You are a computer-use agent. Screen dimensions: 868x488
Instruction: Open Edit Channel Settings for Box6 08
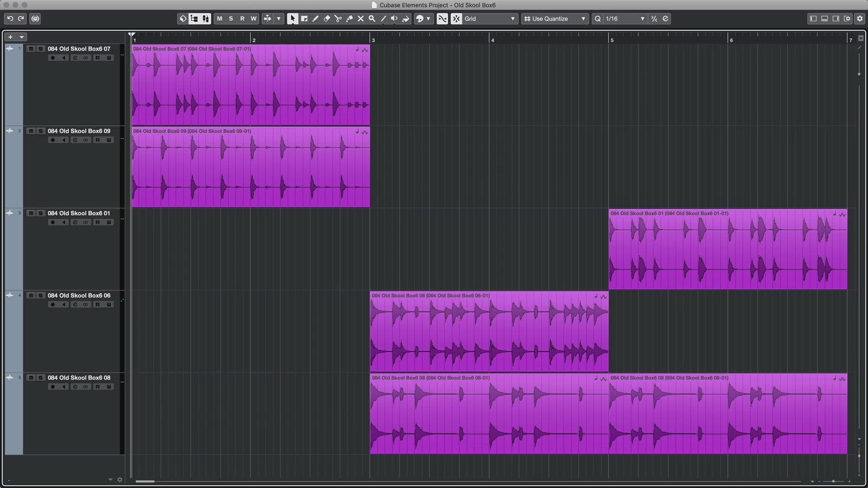[x=75, y=387]
